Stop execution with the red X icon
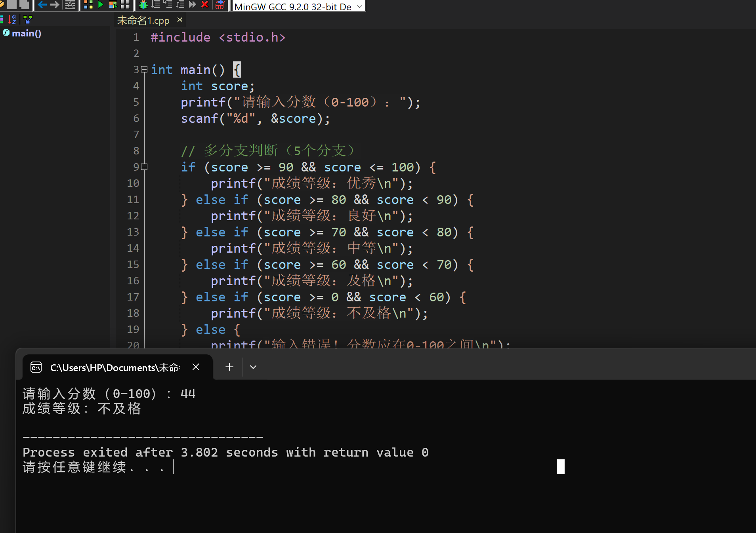The width and height of the screenshot is (756, 533). (205, 5)
